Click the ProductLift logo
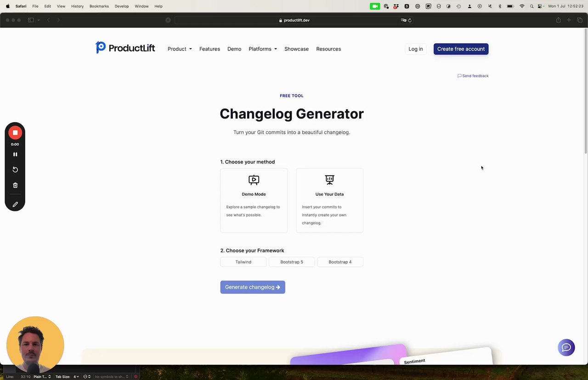Viewport: 588px width, 380px height. [125, 48]
